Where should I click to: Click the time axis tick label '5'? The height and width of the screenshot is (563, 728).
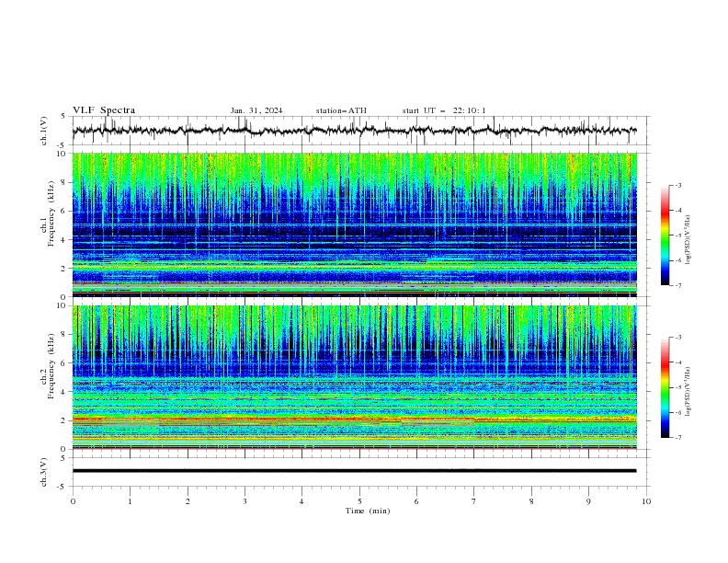click(x=359, y=501)
